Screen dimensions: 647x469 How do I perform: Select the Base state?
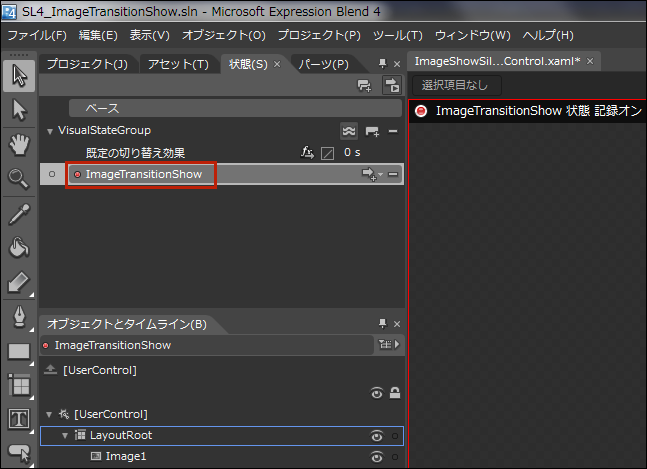(235, 108)
